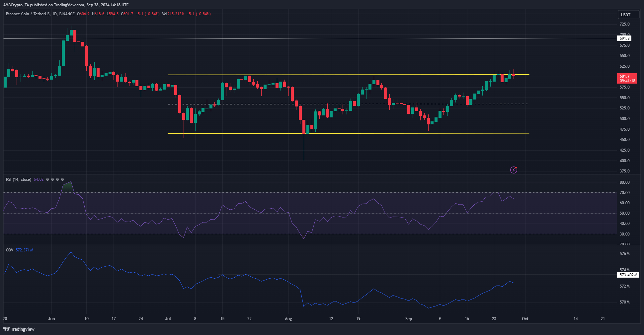Screen dimensions: 644x335
Task: Click the 725.0 price axis label
Action: (625, 24)
